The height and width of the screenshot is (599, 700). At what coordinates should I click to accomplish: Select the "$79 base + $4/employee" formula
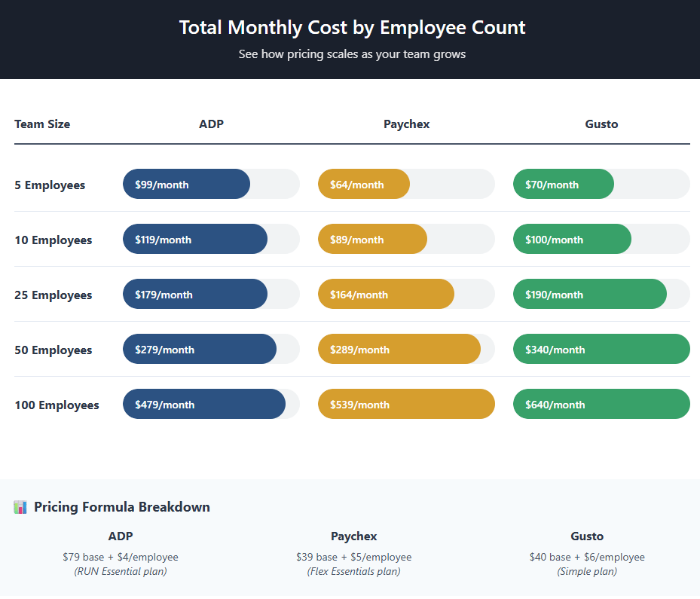coord(121,557)
